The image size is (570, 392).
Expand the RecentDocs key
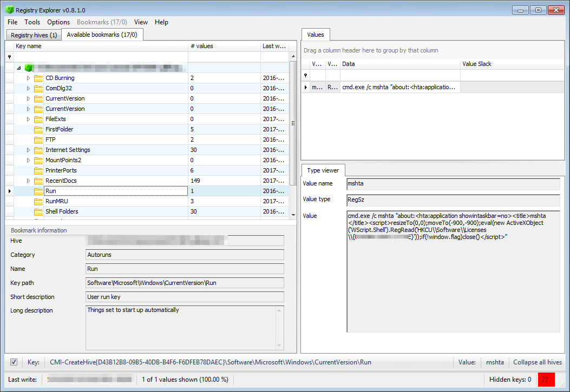pyautogui.click(x=28, y=181)
